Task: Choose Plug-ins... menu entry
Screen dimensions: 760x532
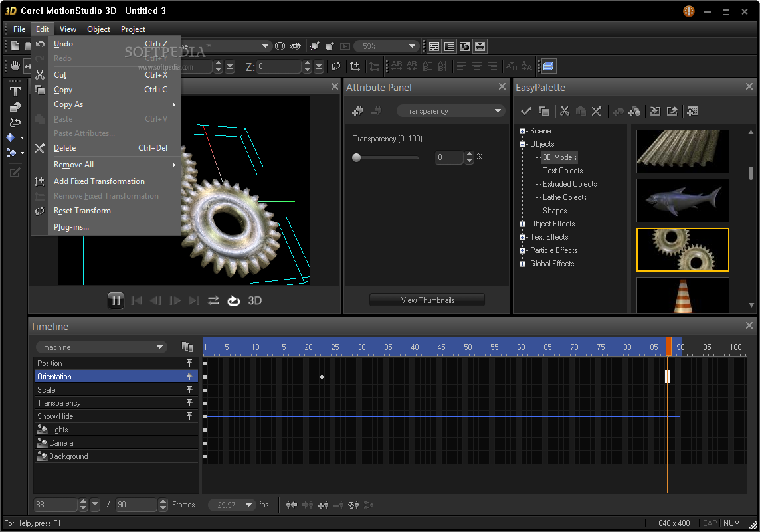Action: point(107,226)
